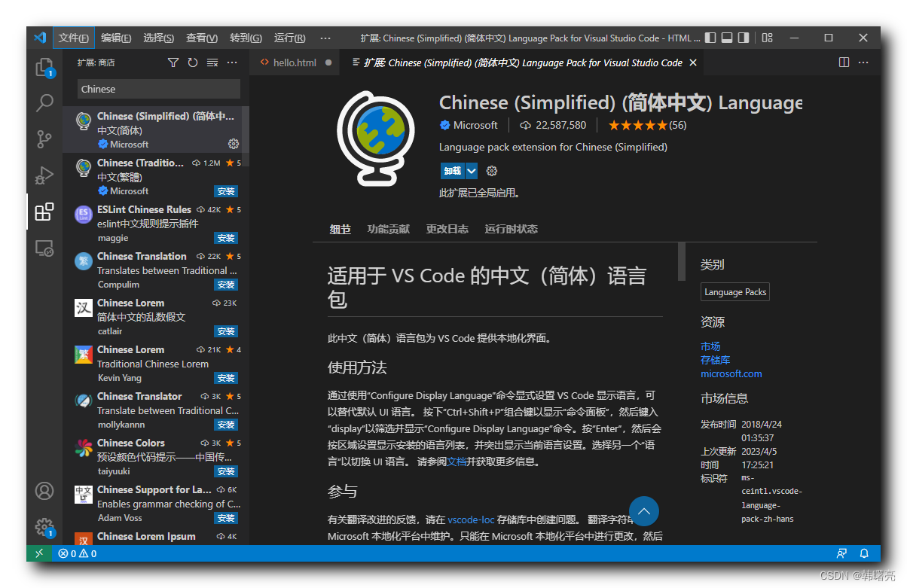Click the 卸载 uninstall button
The image size is (907, 588).
[x=453, y=171]
